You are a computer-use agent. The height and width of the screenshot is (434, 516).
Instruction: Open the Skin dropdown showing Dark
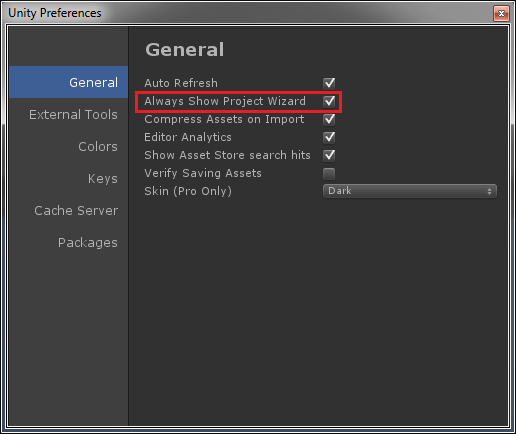coord(410,191)
